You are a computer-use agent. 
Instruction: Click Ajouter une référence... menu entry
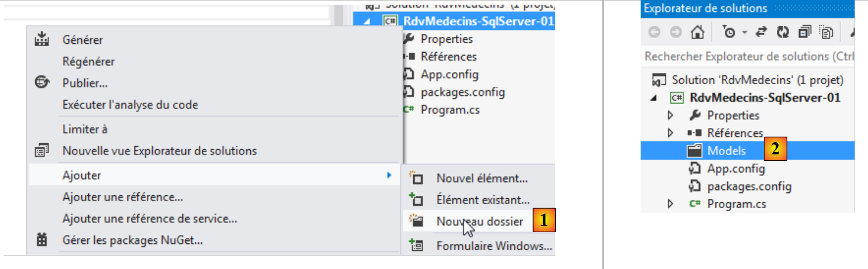click(x=123, y=197)
